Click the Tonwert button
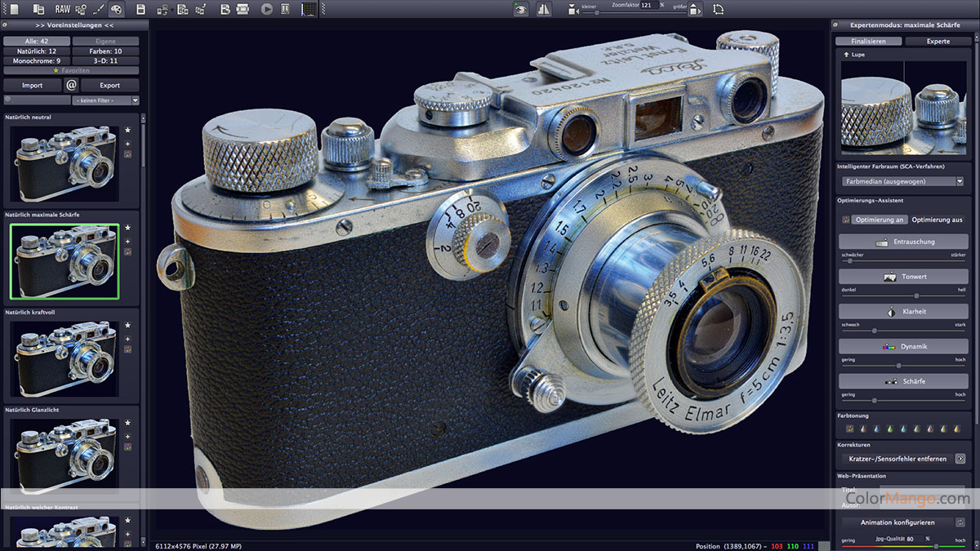980x551 pixels. point(903,277)
